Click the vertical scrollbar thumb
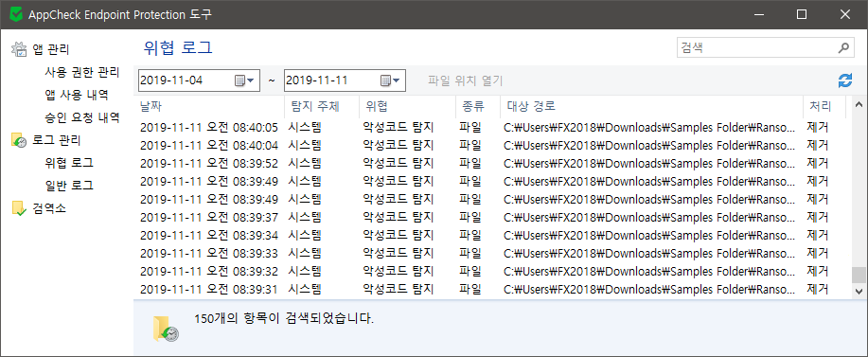The image size is (868, 357). 859,275
